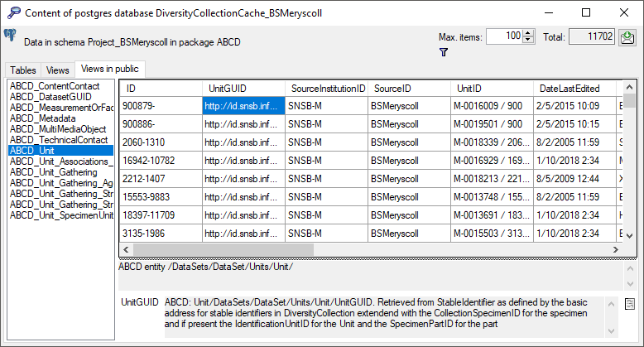Click ID cell 2212-1407
The image size is (644, 347).
pyautogui.click(x=161, y=178)
